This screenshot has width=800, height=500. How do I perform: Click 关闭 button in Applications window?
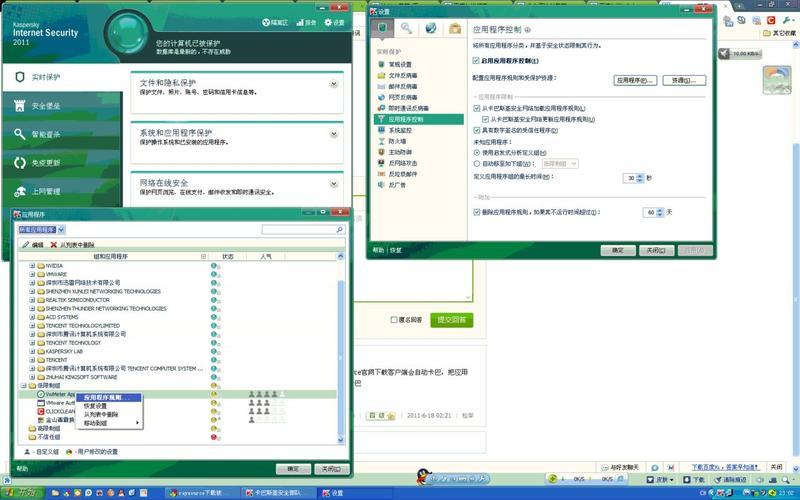[x=332, y=469]
